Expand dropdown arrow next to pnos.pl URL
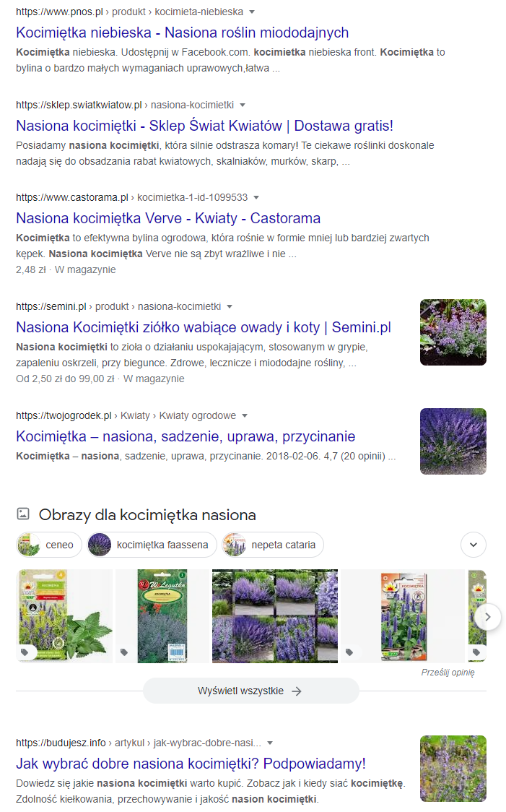The width and height of the screenshot is (506, 812). (x=252, y=12)
